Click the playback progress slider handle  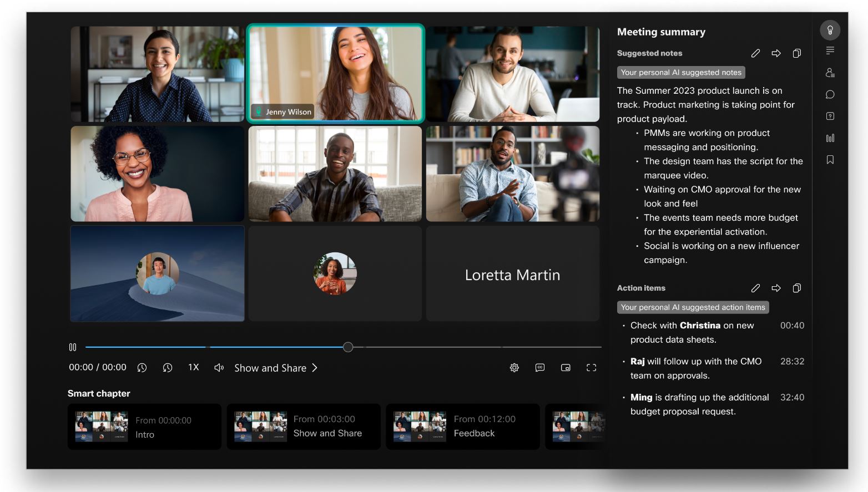coord(348,347)
